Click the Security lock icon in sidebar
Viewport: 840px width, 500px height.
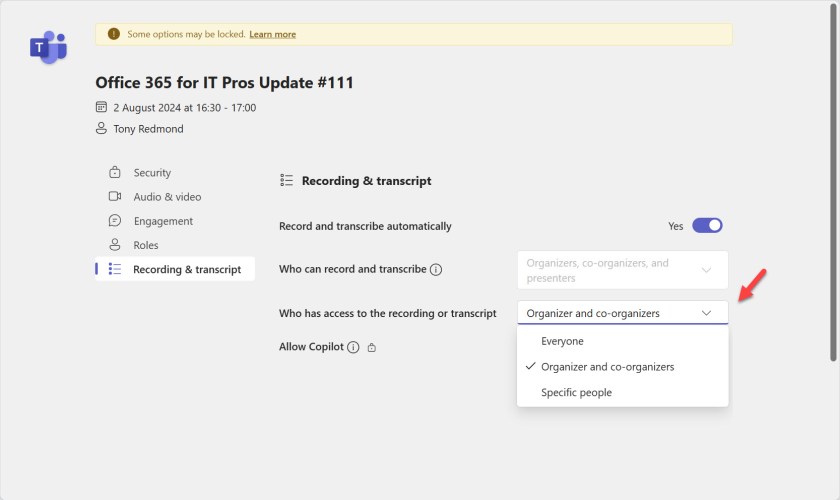[x=115, y=173]
